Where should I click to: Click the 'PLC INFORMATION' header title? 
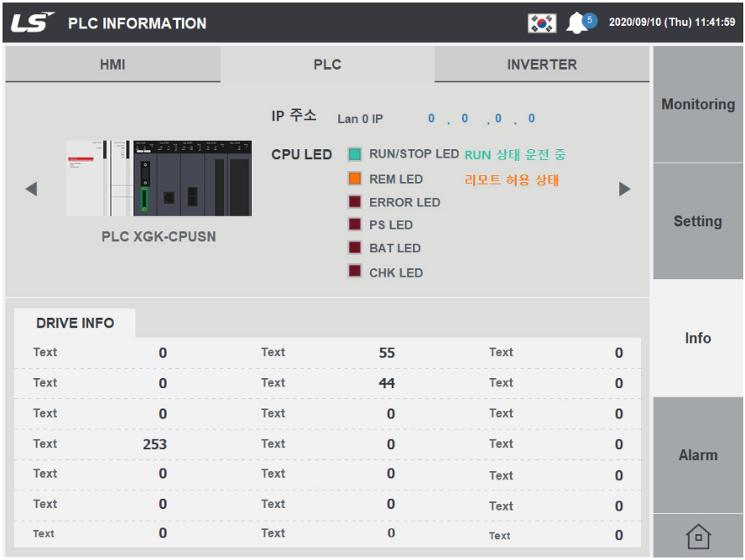138,23
